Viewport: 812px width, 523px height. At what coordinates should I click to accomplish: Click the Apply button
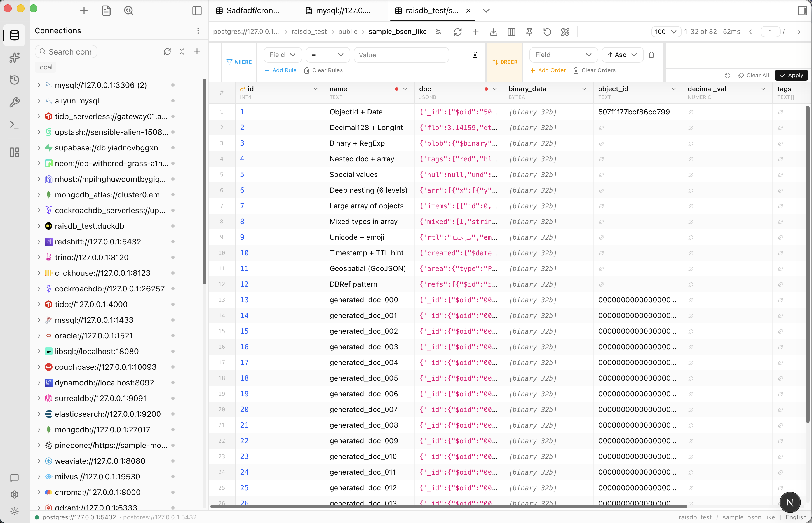click(x=791, y=76)
